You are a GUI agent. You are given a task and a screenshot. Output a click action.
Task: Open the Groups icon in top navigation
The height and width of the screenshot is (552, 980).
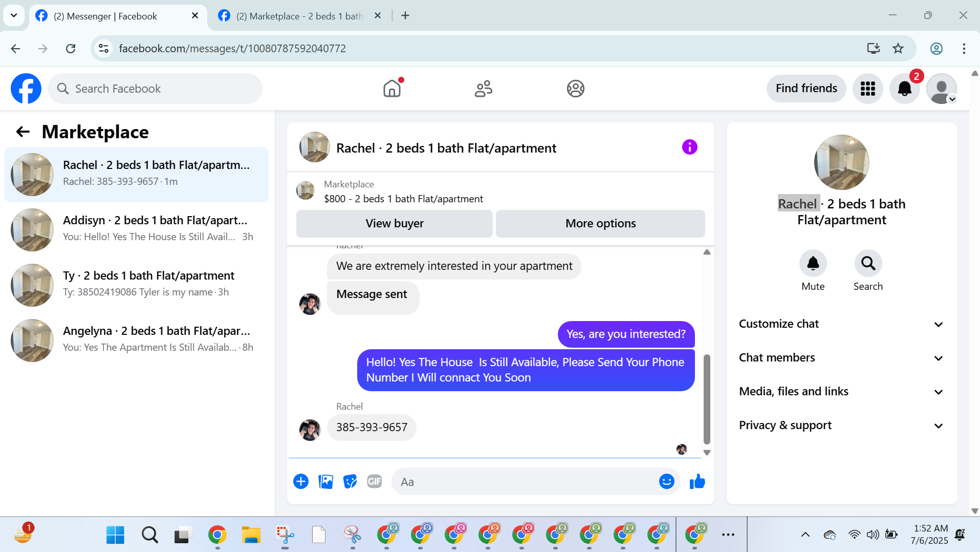point(576,89)
